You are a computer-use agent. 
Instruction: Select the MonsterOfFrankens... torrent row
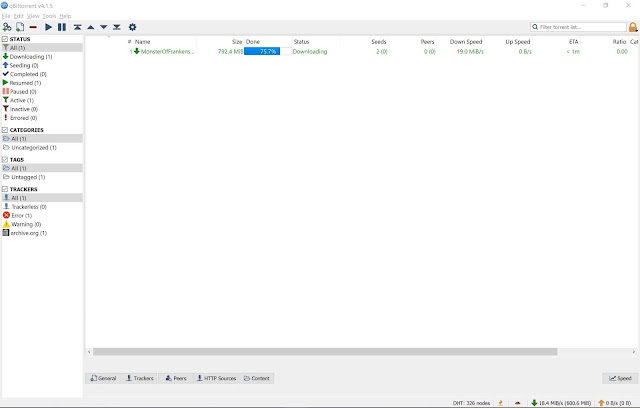pos(362,51)
